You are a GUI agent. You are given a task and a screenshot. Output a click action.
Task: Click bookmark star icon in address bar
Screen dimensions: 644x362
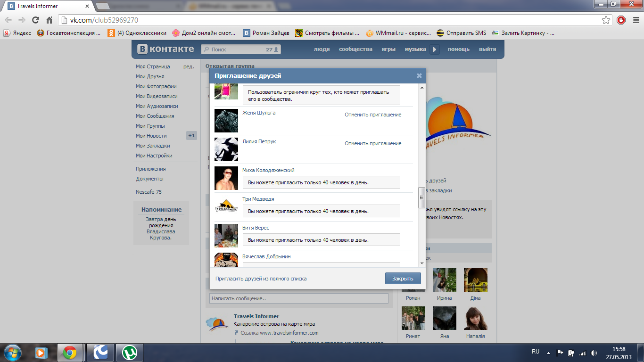606,20
